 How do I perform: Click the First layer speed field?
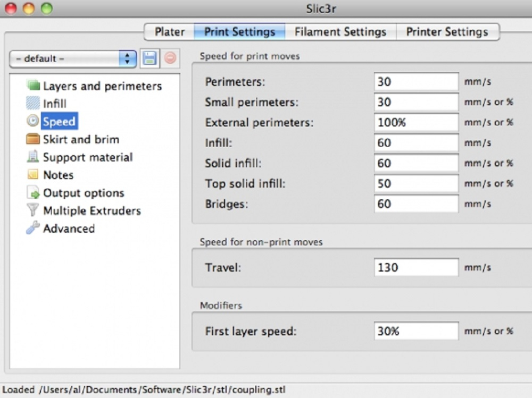point(417,331)
